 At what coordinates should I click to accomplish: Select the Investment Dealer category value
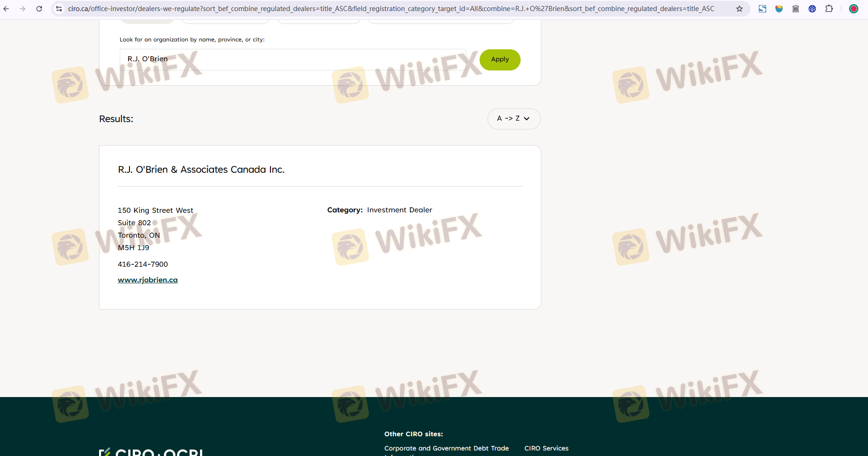coord(399,210)
